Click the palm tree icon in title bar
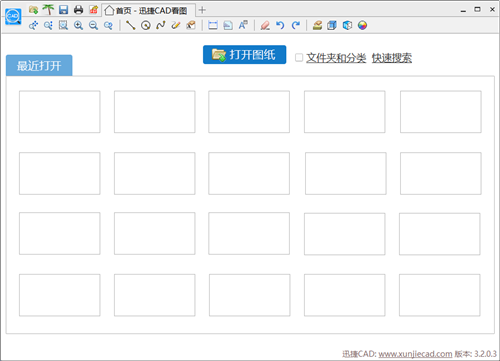The width and height of the screenshot is (500, 361). point(48,10)
